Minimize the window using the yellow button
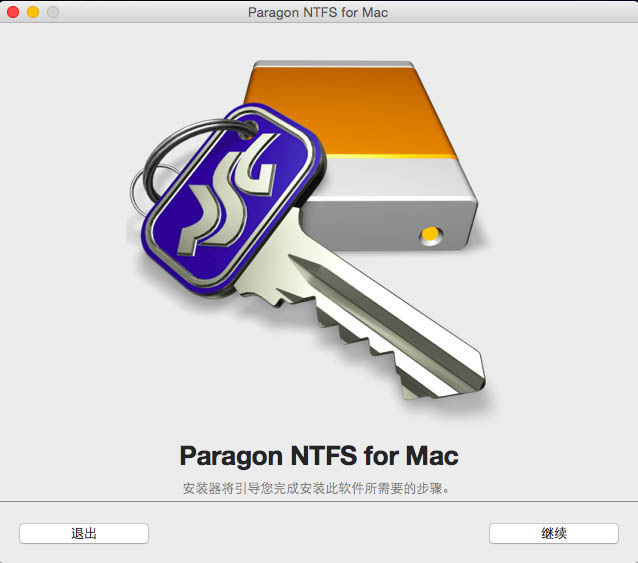Screen dimensions: 638x563 pos(33,12)
